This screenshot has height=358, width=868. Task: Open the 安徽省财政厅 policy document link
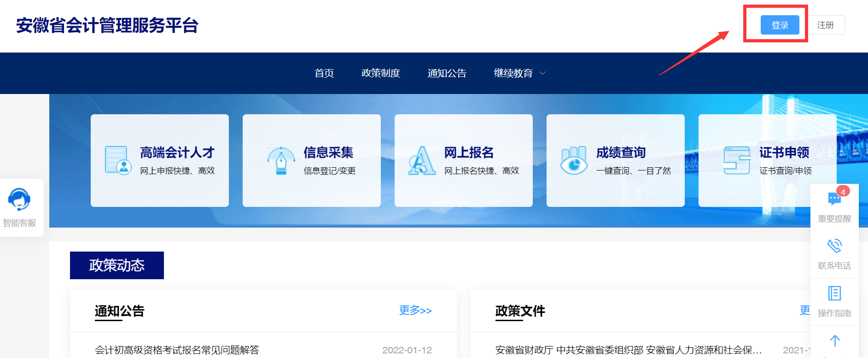point(628,350)
